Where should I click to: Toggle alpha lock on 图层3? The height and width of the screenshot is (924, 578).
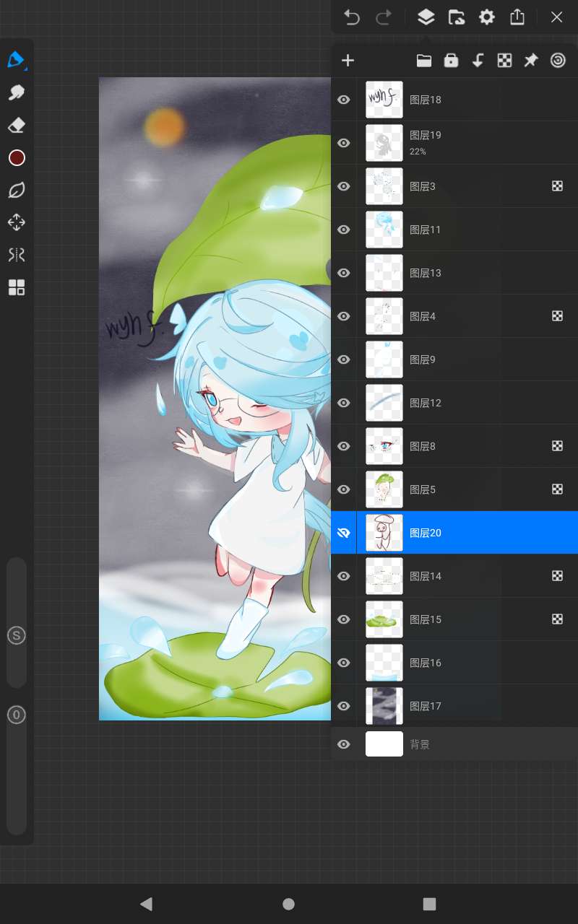[557, 186]
